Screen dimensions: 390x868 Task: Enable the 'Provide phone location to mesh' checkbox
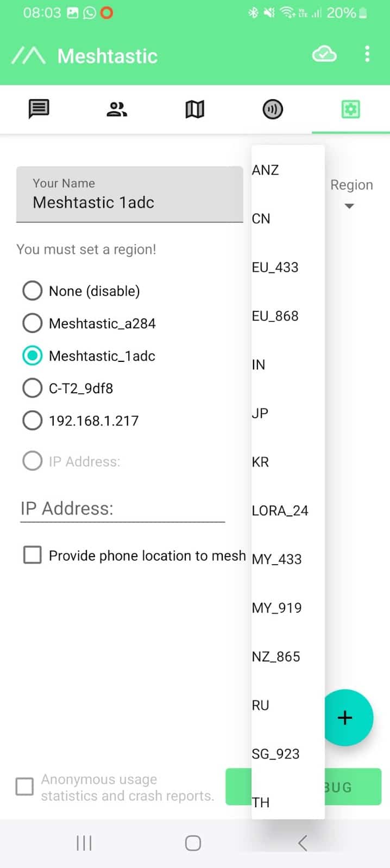(x=33, y=555)
